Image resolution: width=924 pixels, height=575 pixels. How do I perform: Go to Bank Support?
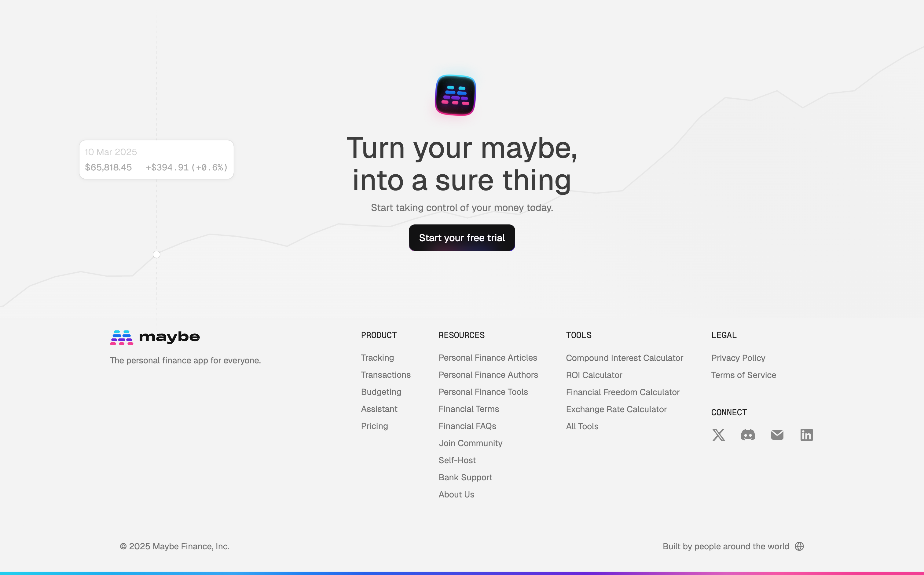click(x=465, y=477)
